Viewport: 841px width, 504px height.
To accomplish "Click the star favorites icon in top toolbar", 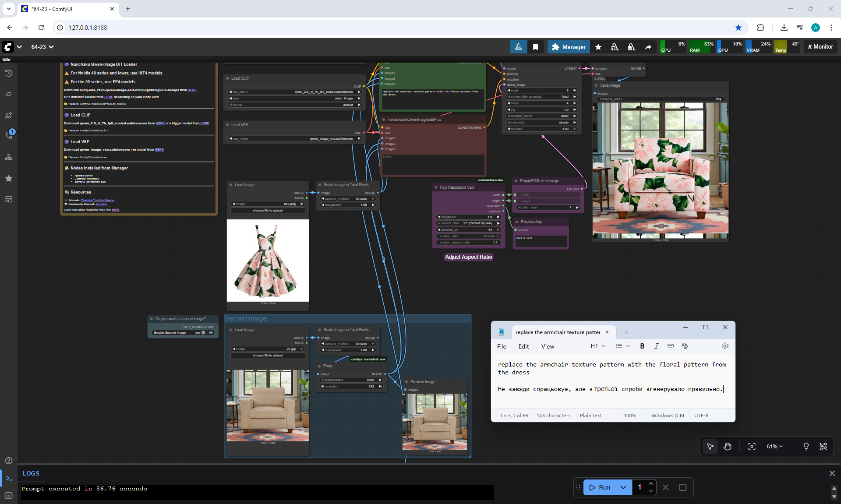I will tap(598, 47).
